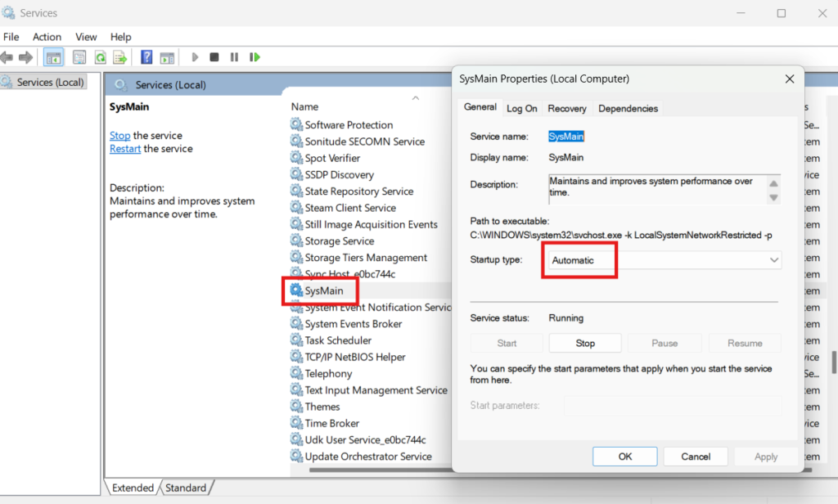Switch to the Dependencies tab
838x504 pixels.
pyautogui.click(x=628, y=108)
